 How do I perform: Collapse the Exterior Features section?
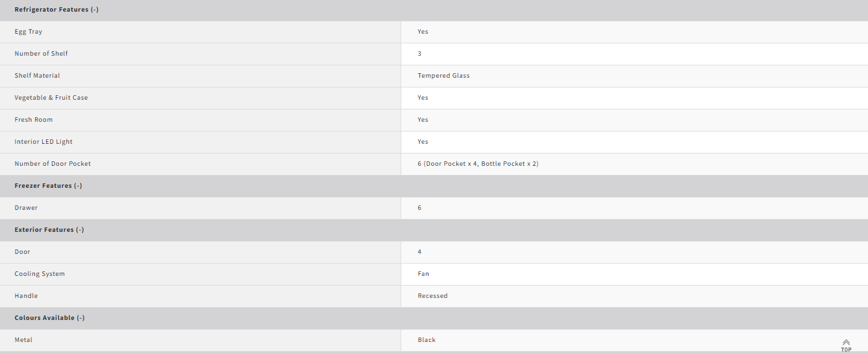[49, 230]
